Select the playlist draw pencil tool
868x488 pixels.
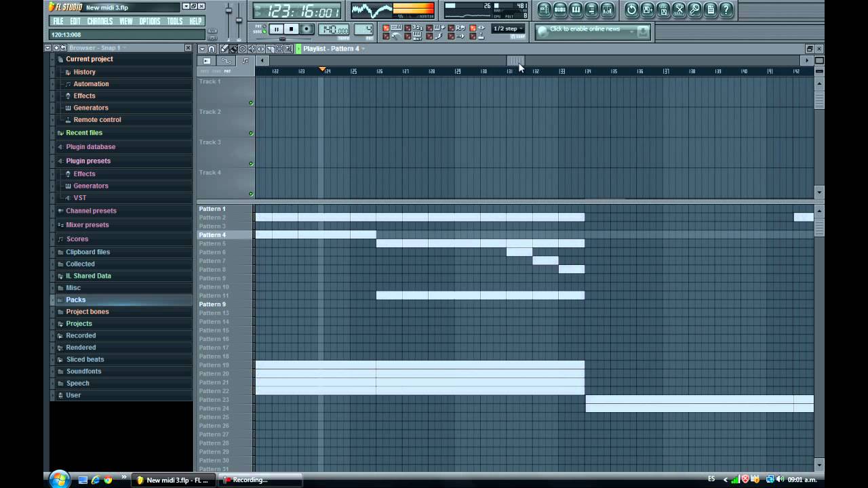pyautogui.click(x=224, y=49)
